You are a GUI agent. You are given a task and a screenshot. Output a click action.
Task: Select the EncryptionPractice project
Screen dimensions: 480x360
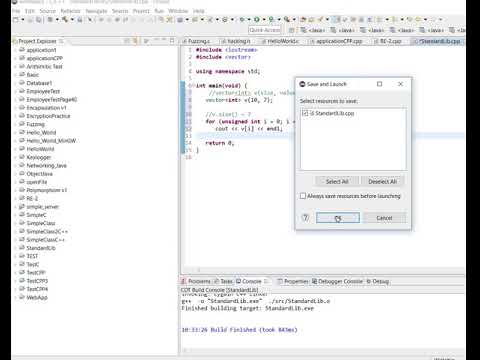(x=48, y=116)
